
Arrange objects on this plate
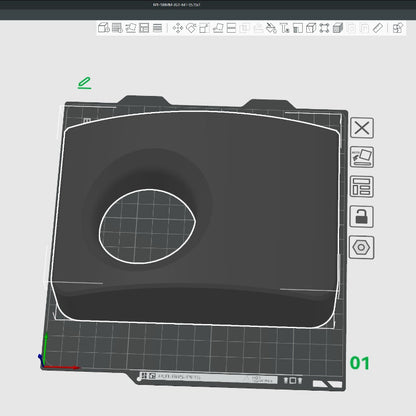362,187
